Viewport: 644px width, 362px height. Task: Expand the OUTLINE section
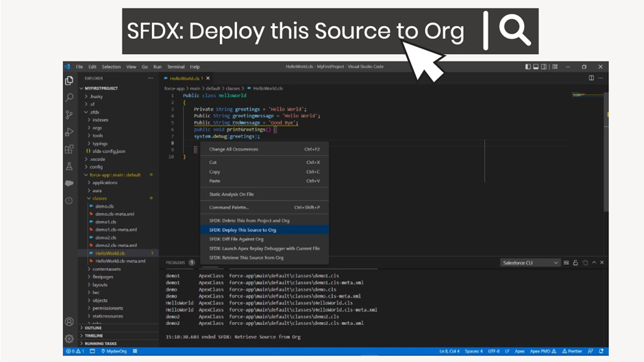(93, 328)
